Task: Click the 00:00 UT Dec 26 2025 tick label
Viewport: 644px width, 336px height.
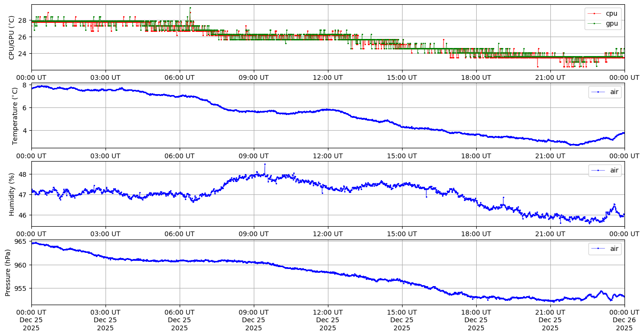Action: 624,320
